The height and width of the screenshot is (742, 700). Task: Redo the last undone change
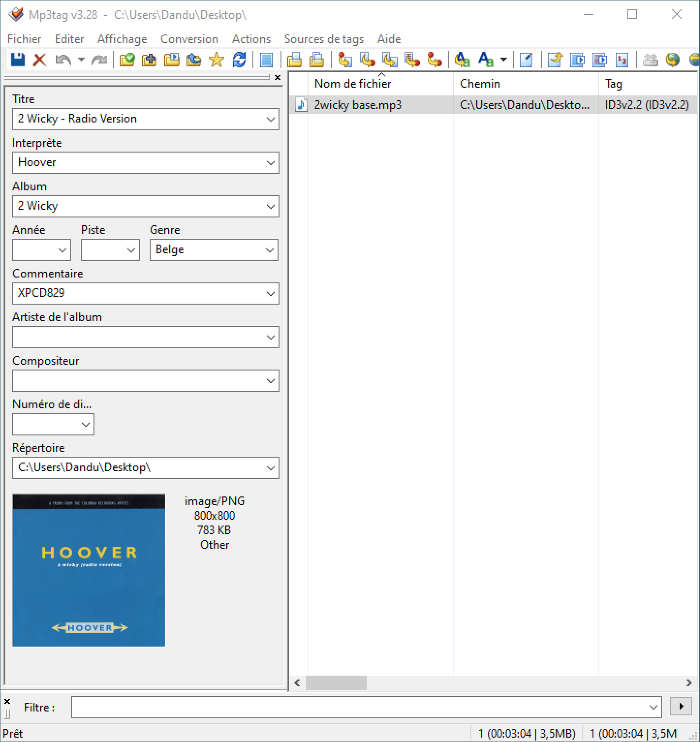pos(99,60)
